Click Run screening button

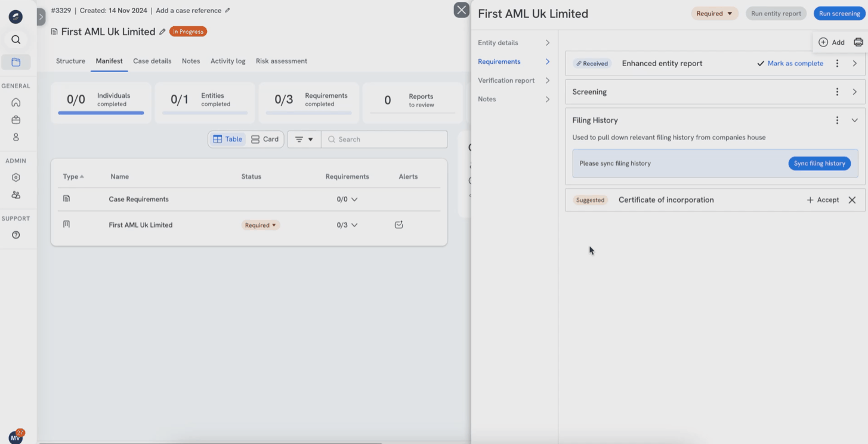(839, 14)
